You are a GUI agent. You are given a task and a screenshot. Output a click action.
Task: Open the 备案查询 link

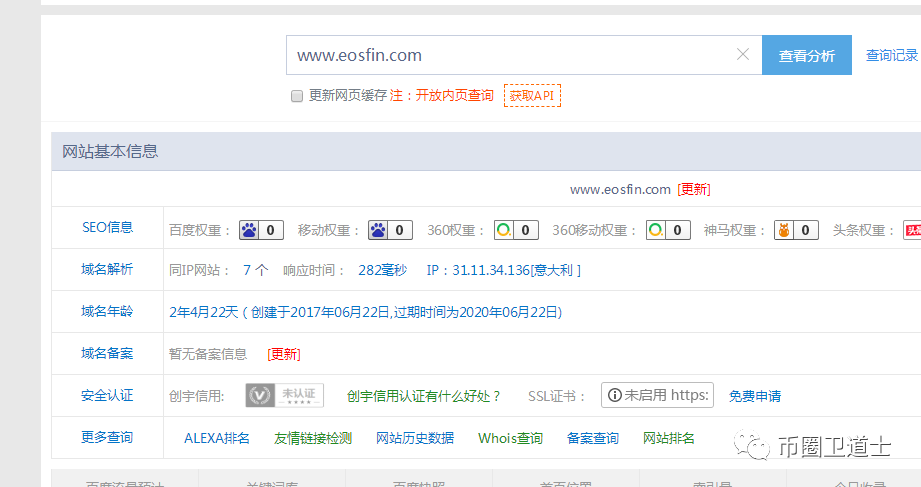click(593, 438)
